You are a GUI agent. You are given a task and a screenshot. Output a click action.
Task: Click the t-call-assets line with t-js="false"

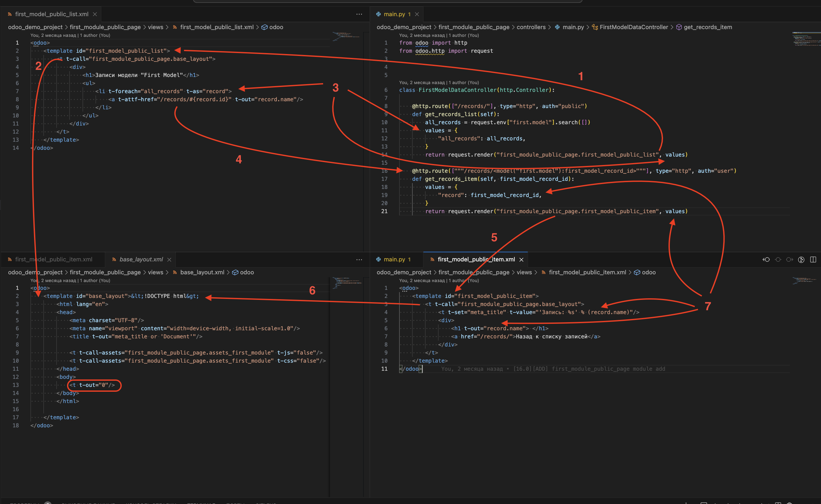(196, 353)
